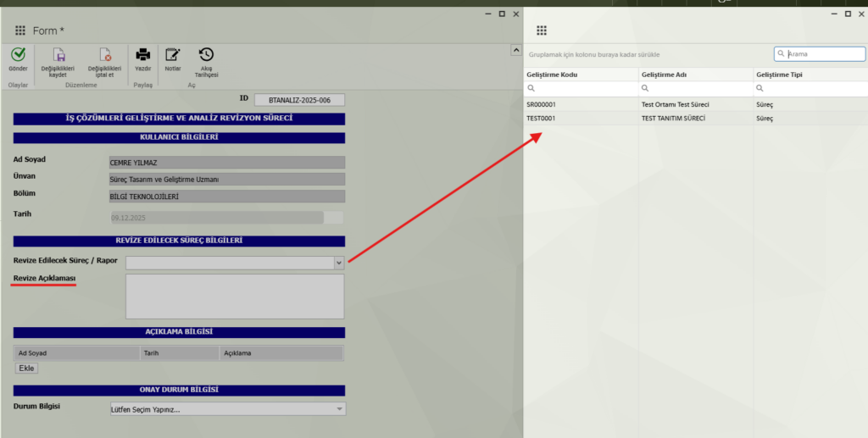Click grid menu icon beside Form title
This screenshot has width=868, height=438.
(20, 30)
